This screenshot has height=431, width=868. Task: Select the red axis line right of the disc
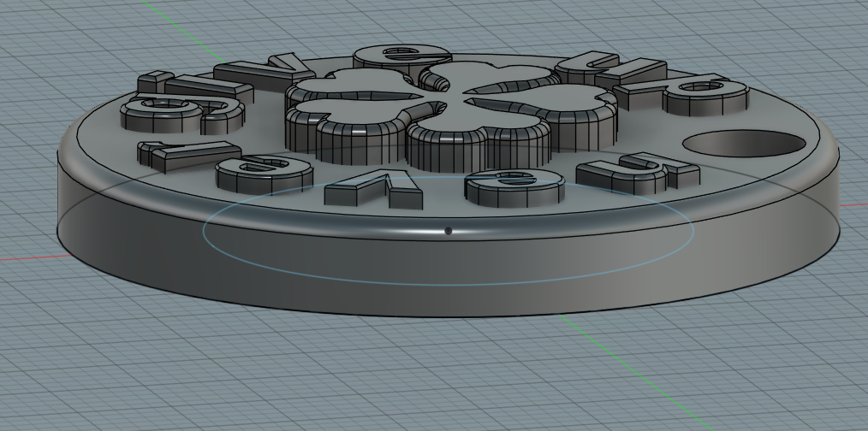853,205
